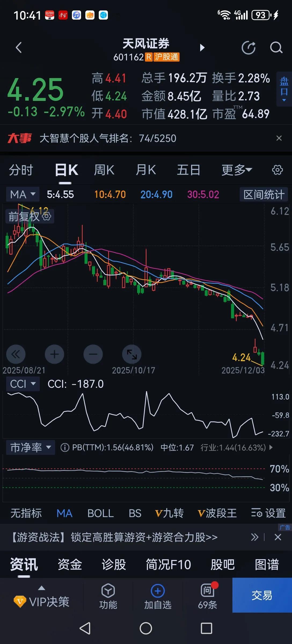Image resolution: width=292 pixels, height=644 pixels.
Task: Tap the back arrow icon
Action: click(x=19, y=48)
